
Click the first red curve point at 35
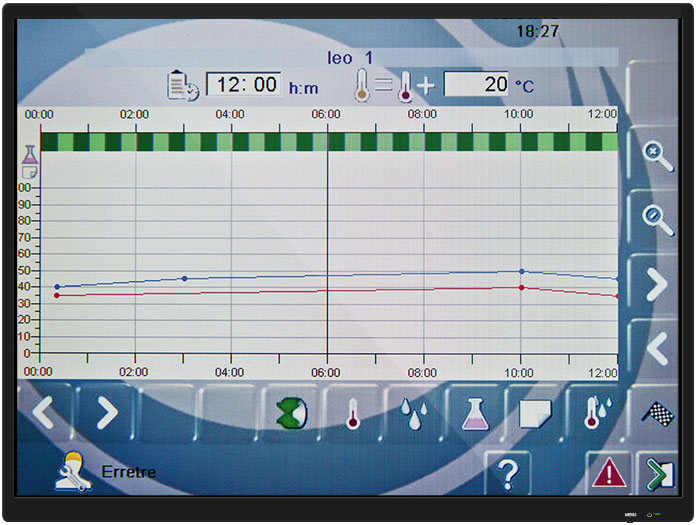click(x=57, y=296)
